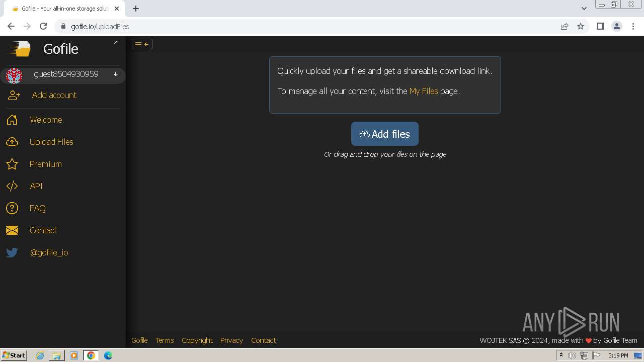Viewport: 644px width, 362px height.
Task: Click the Upload Files cloud icon
Action: click(12, 142)
